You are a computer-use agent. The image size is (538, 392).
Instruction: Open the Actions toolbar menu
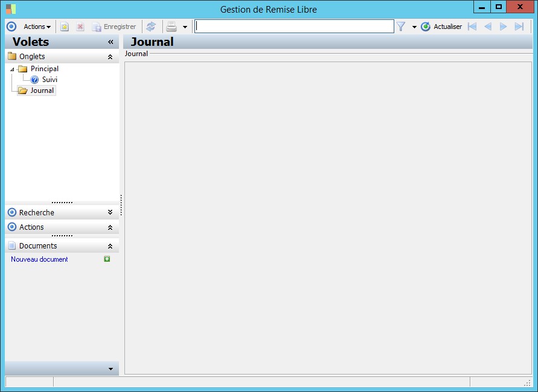click(37, 27)
